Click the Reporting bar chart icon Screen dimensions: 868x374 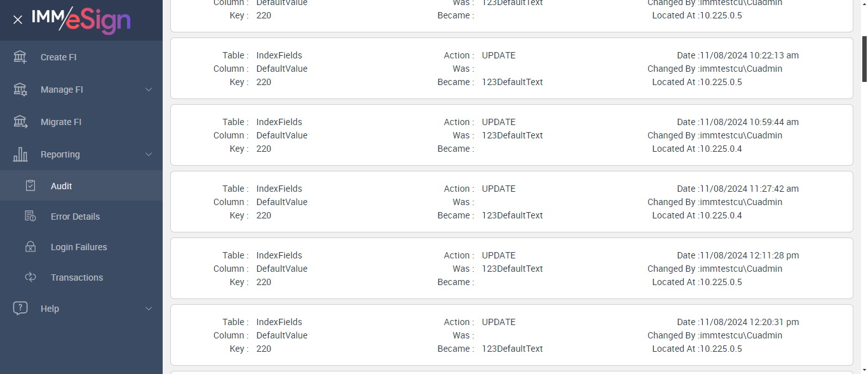(20, 154)
